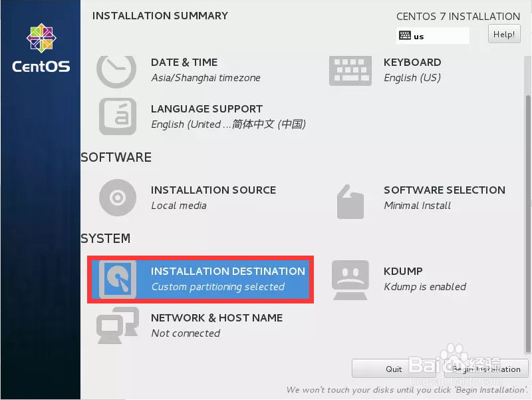Click the 'us' keyboard layout indicator
The height and width of the screenshot is (400, 532).
pos(433,36)
